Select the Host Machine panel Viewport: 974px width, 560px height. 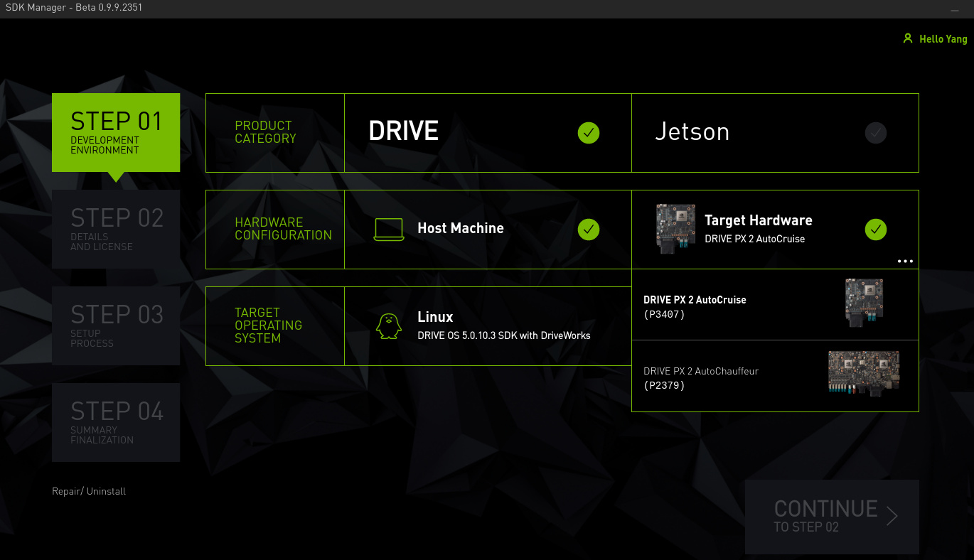(x=488, y=230)
